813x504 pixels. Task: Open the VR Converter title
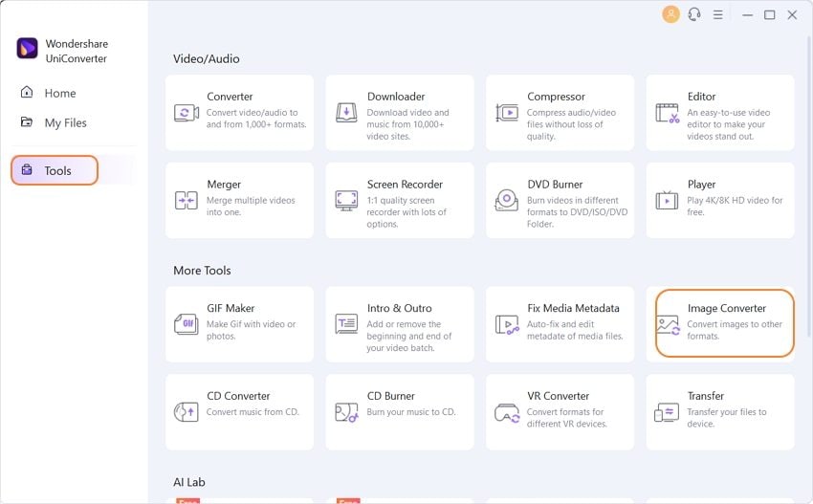pos(559,396)
